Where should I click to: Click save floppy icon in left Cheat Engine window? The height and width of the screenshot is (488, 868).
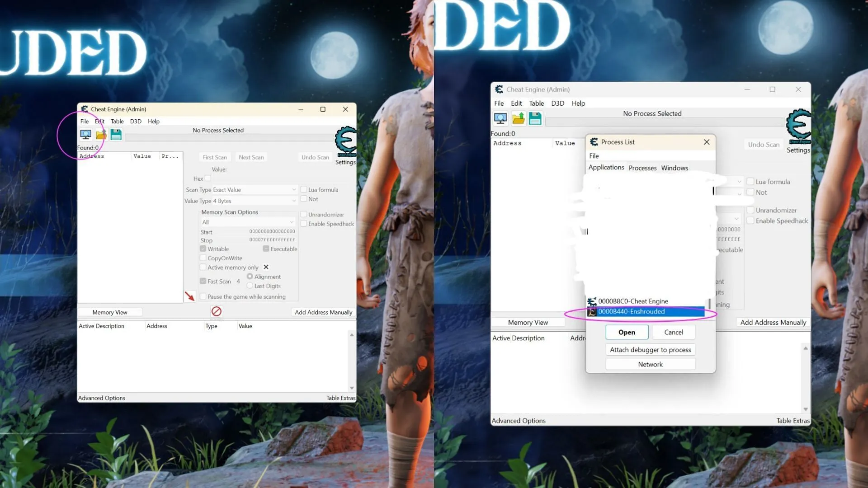click(x=116, y=134)
